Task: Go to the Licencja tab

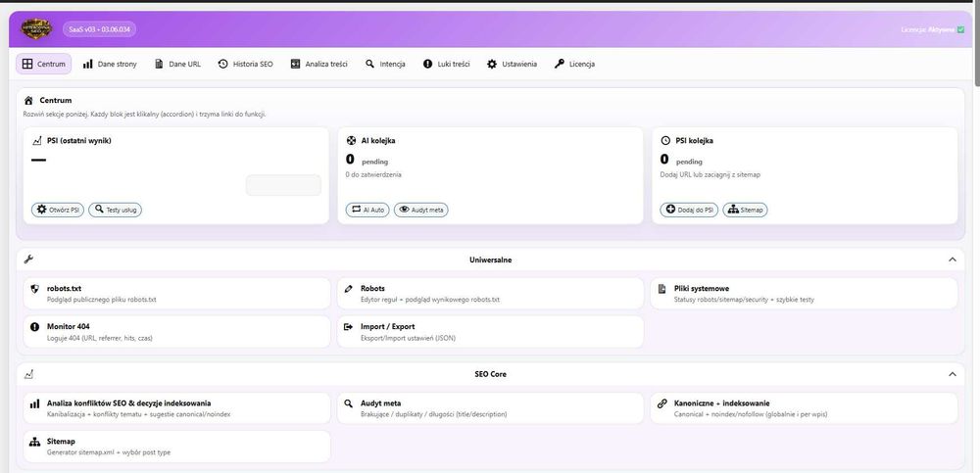Action: tap(574, 64)
